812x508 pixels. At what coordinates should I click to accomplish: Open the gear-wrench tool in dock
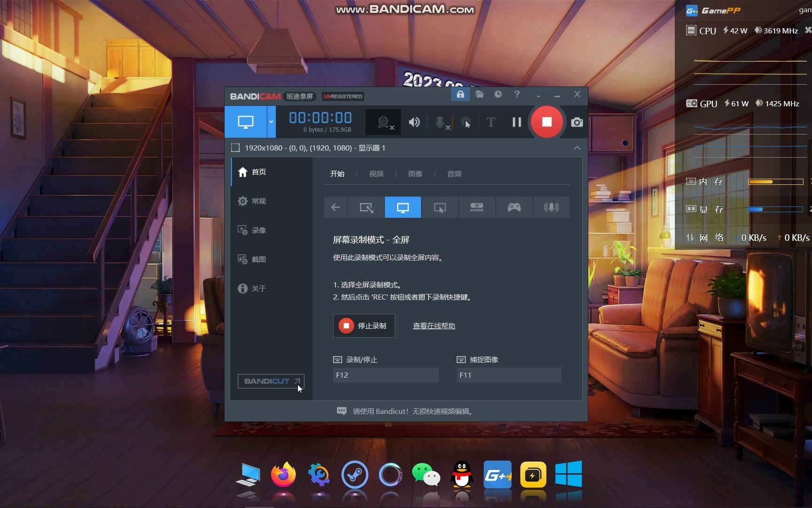pos(320,475)
